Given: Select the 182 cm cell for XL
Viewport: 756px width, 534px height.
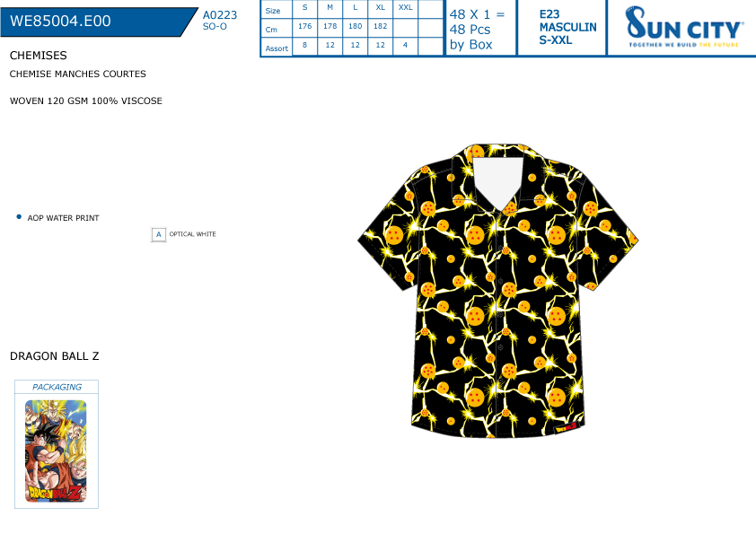Looking at the screenshot, I should point(381,26).
